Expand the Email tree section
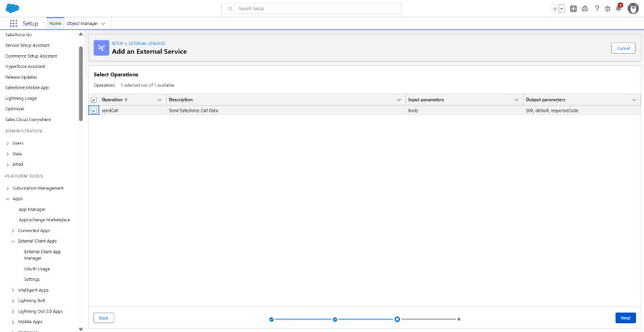Screen dimensions: 644x332 pos(8,165)
